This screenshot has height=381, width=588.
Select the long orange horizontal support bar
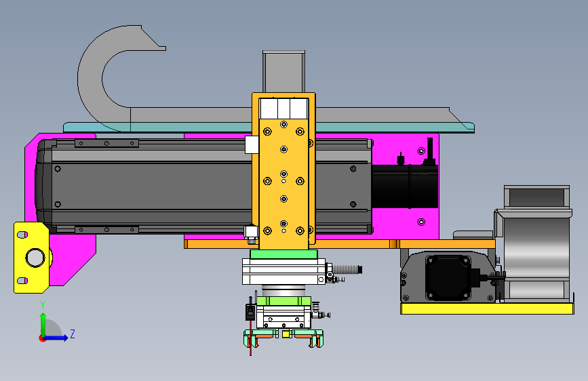[339, 244]
